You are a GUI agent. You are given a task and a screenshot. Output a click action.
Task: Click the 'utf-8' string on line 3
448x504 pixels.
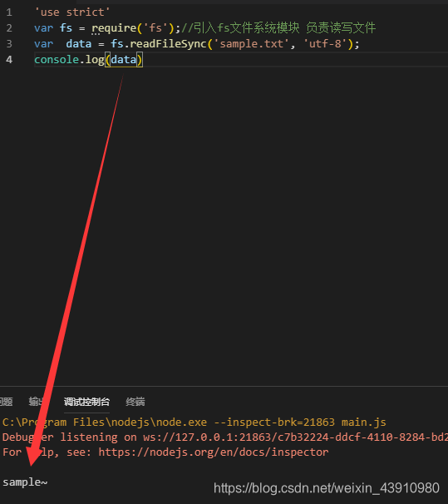(325, 44)
